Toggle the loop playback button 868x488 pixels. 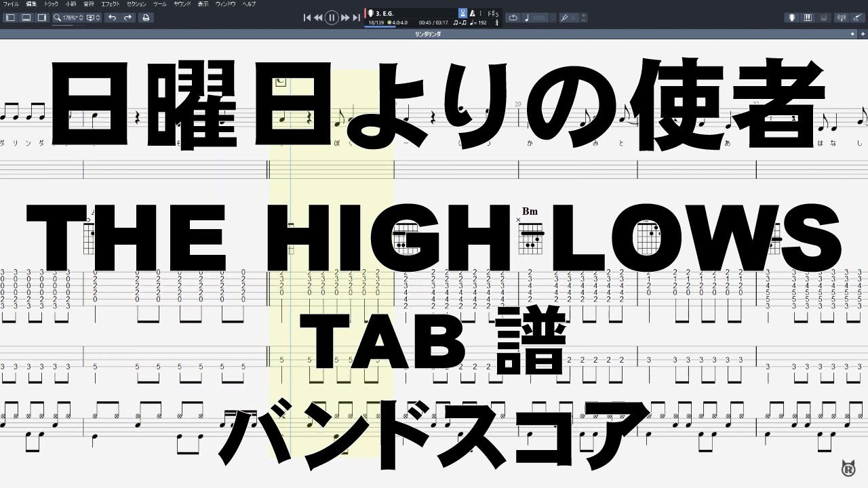pyautogui.click(x=513, y=18)
